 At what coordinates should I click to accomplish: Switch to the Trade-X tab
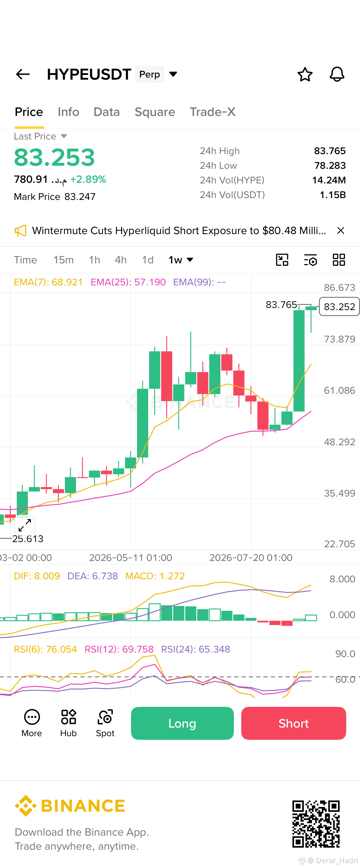[212, 112]
